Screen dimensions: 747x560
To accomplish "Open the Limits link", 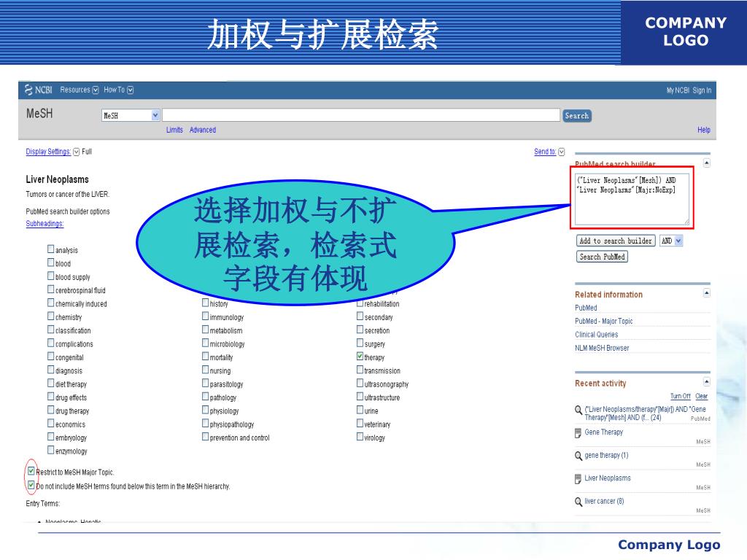I will pyautogui.click(x=174, y=130).
